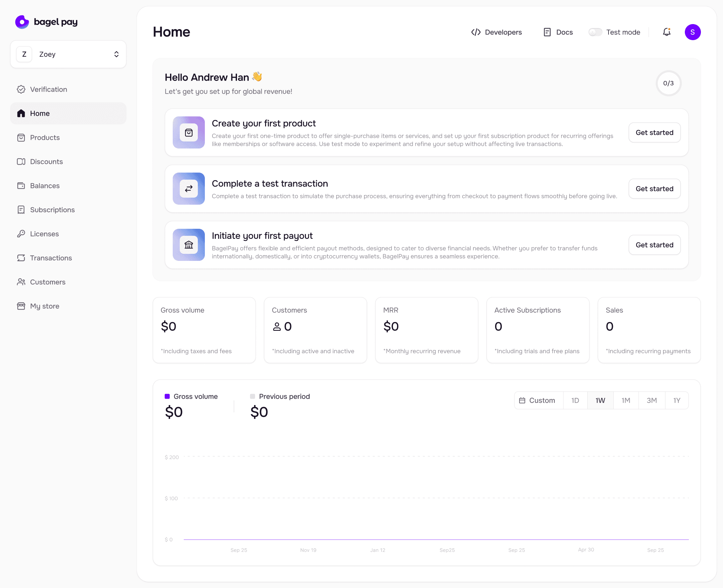Click the Discounts tag icon

21,162
